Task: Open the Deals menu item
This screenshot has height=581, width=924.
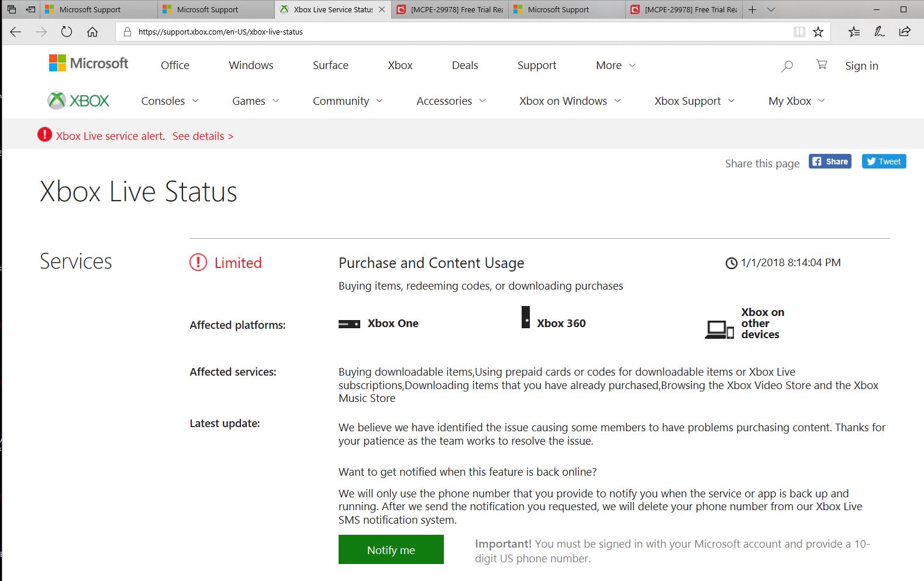Action: click(x=465, y=66)
